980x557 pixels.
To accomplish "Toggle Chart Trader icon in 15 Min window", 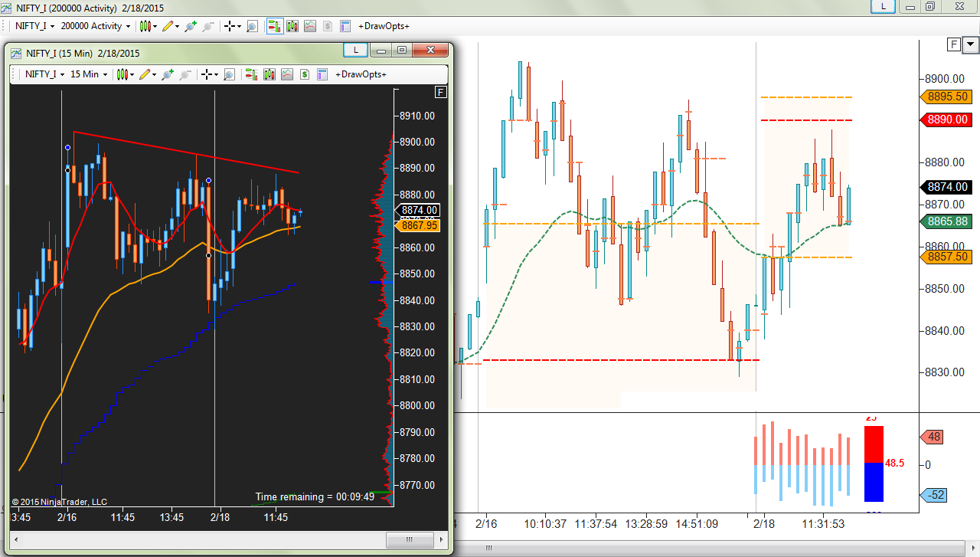I will coord(251,74).
